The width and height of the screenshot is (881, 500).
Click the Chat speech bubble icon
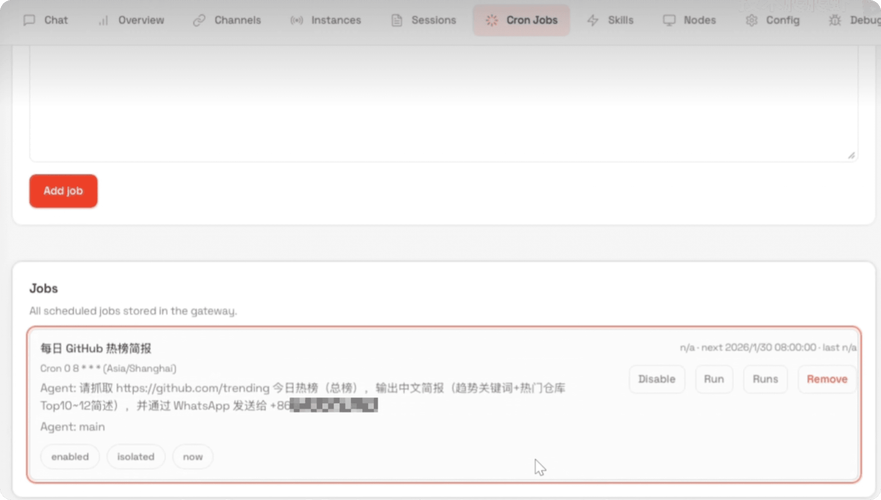[x=29, y=20]
